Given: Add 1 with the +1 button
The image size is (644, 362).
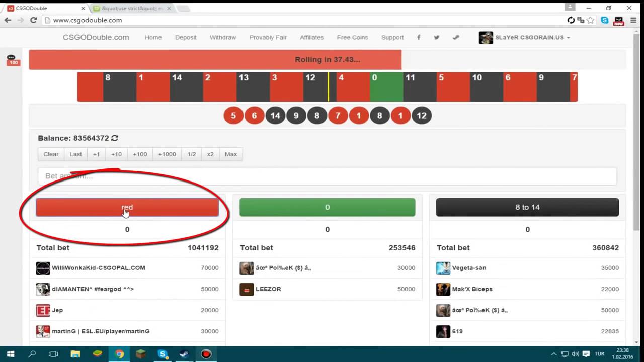Looking at the screenshot, I should point(96,154).
